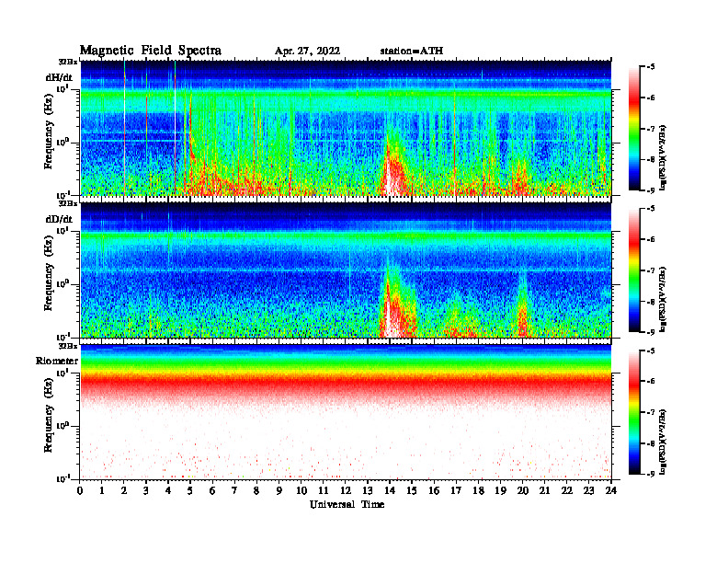Viewport: 728px width, 563px height.
Task: Click the "24" tick on Universal Time axis
Action: [x=611, y=490]
